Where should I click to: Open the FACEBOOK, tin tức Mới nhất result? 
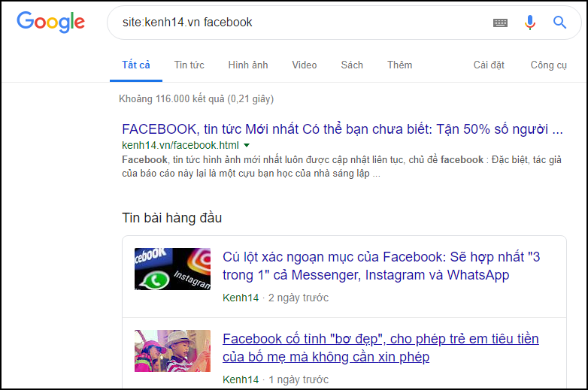point(342,128)
